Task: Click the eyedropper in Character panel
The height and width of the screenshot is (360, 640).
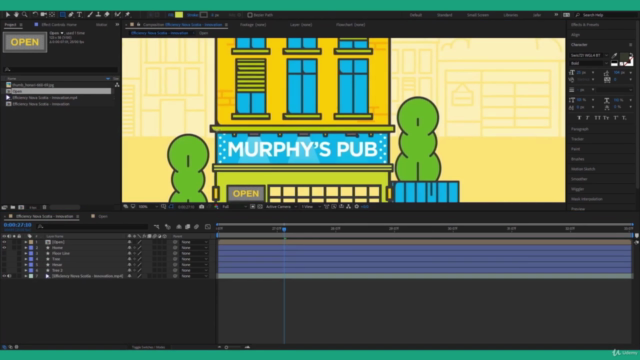Action: click(615, 56)
